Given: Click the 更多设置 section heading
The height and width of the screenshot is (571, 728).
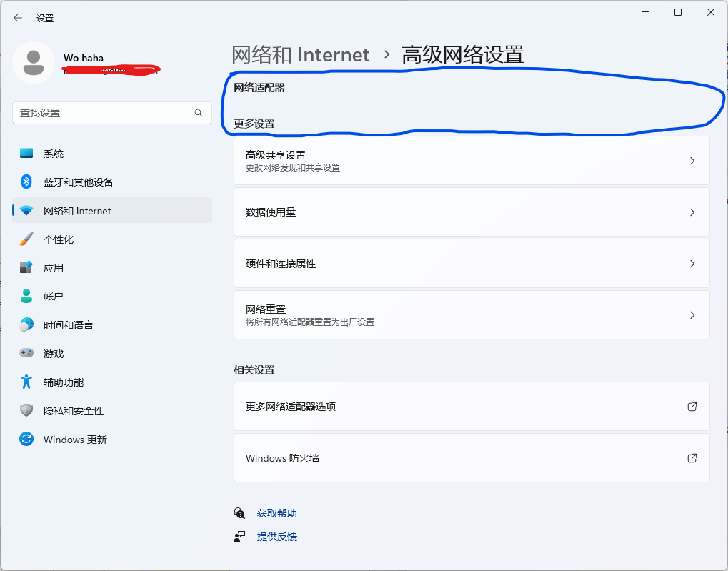Looking at the screenshot, I should pyautogui.click(x=254, y=124).
